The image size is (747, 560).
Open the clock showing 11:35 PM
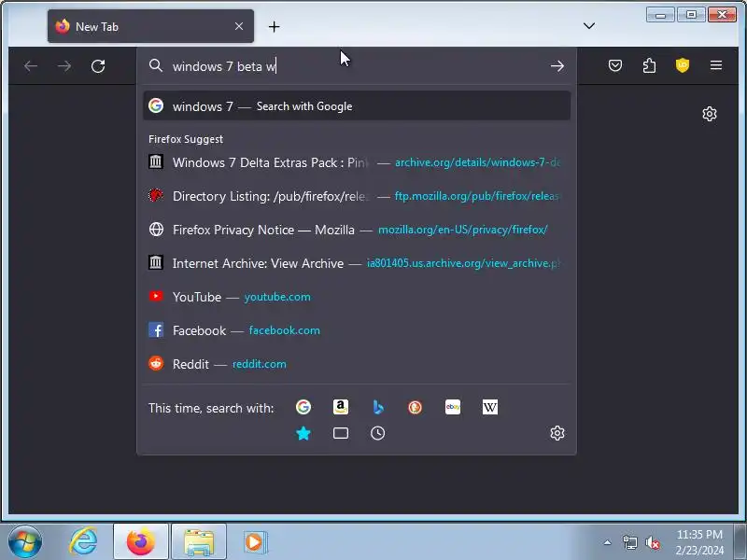click(699, 542)
